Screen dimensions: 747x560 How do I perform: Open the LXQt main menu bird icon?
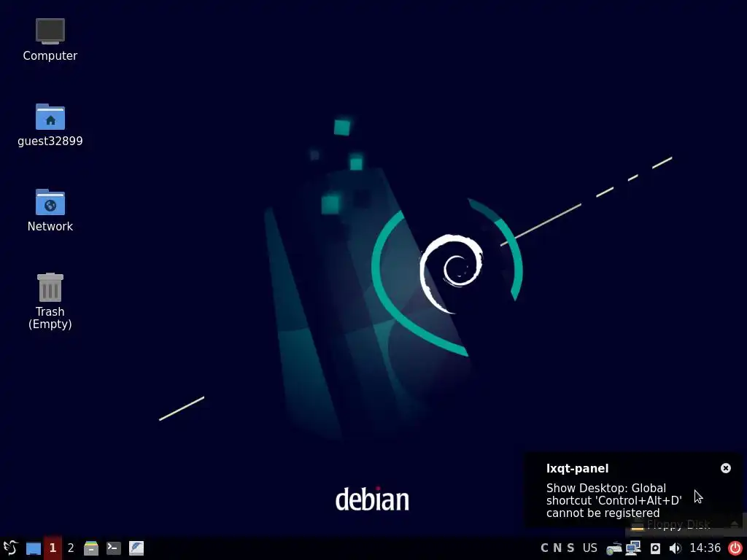tap(10, 548)
